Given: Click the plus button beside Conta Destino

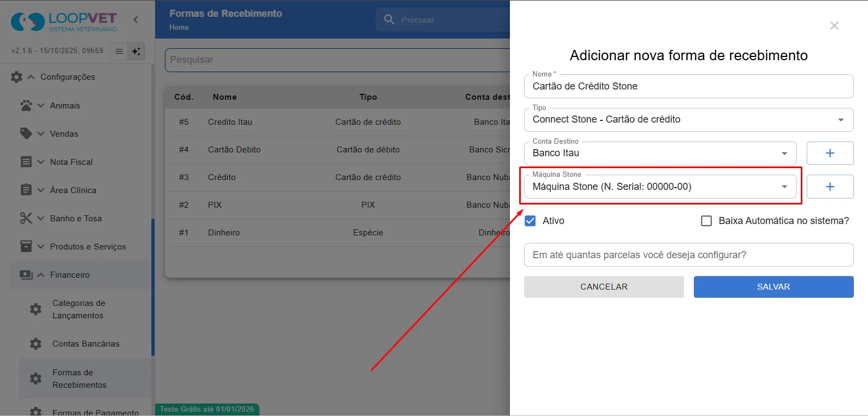Looking at the screenshot, I should coord(829,153).
